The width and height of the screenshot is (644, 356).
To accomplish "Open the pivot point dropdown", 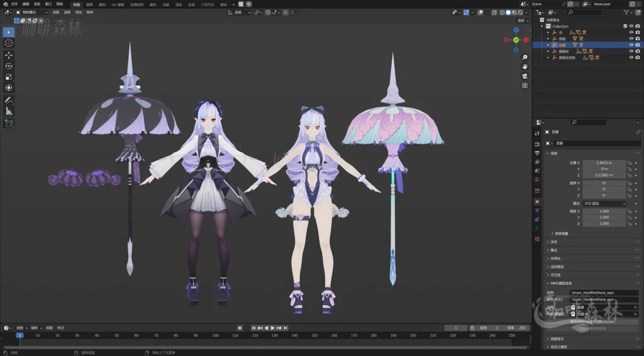I will coord(258,13).
